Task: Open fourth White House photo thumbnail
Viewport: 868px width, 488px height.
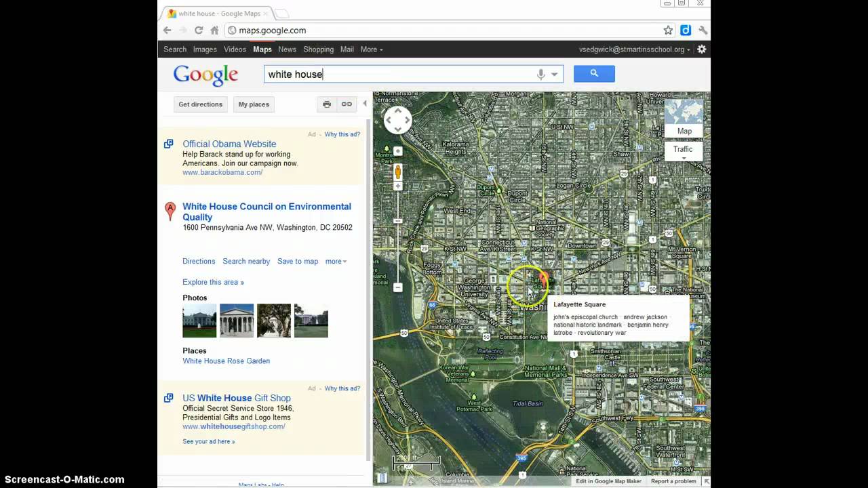Action: coord(311,321)
